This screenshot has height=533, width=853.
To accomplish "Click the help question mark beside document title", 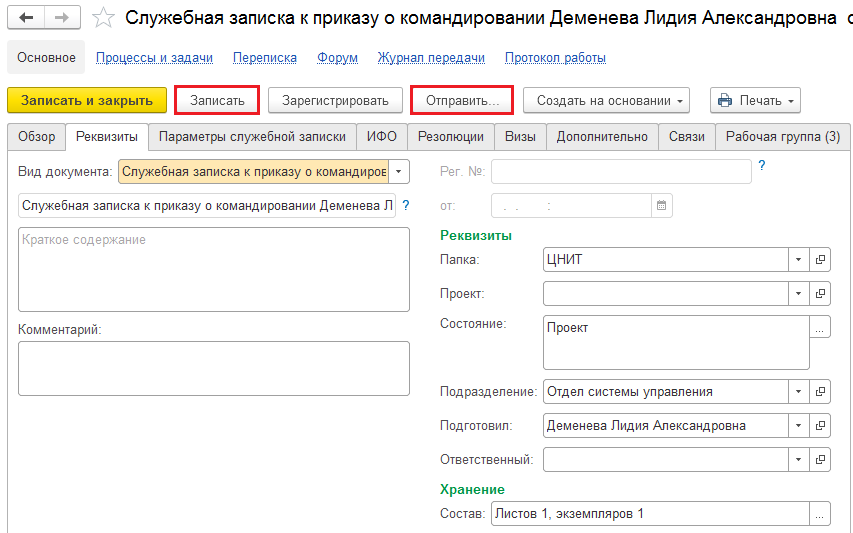I will (406, 205).
